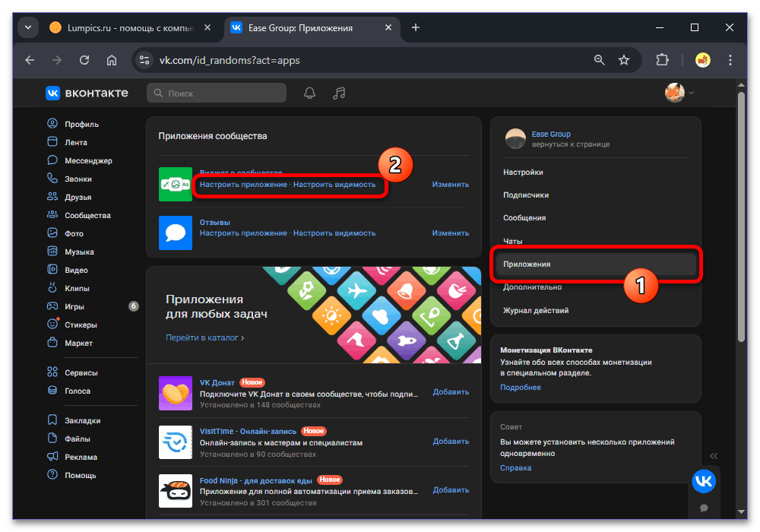Go back to the previous page

[x=30, y=60]
